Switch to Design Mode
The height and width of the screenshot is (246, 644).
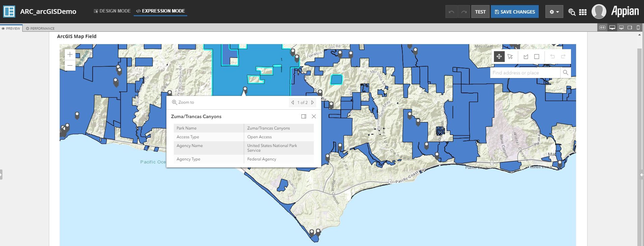click(x=112, y=11)
